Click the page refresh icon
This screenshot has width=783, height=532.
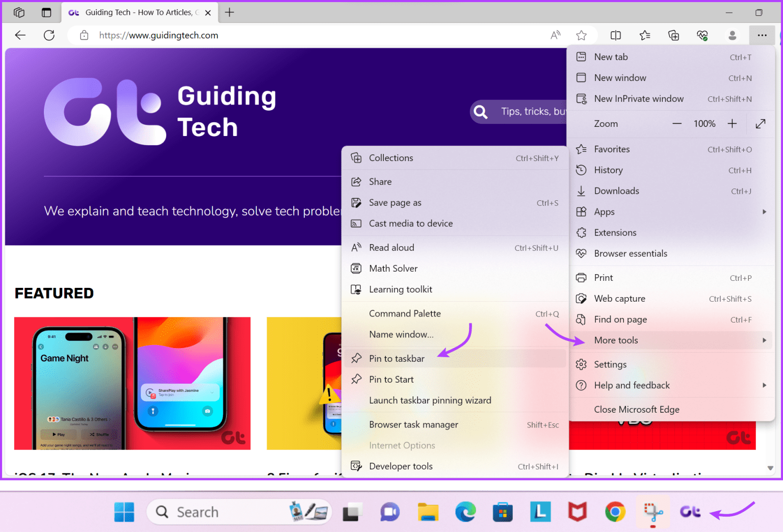[x=49, y=35]
